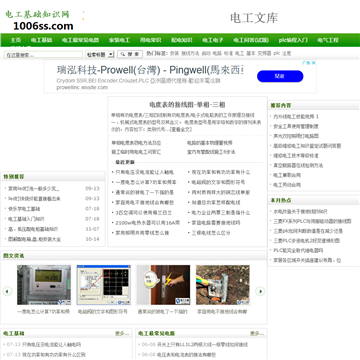Open the 电度表的接线图 headline article
The width and height of the screenshot is (360, 360).
coord(187,105)
